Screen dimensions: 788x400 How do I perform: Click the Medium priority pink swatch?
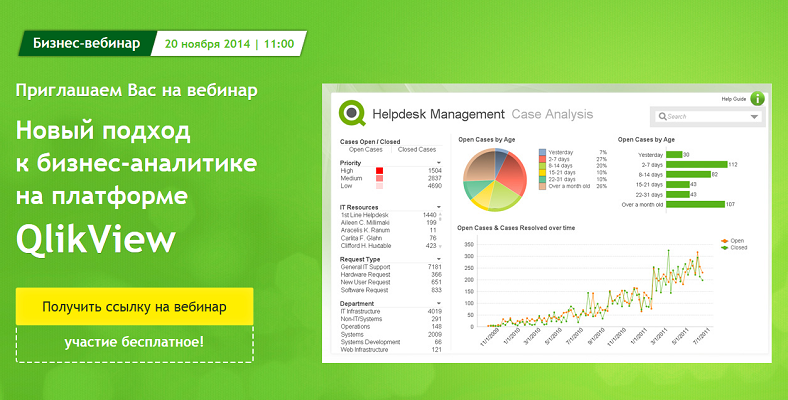[379, 178]
